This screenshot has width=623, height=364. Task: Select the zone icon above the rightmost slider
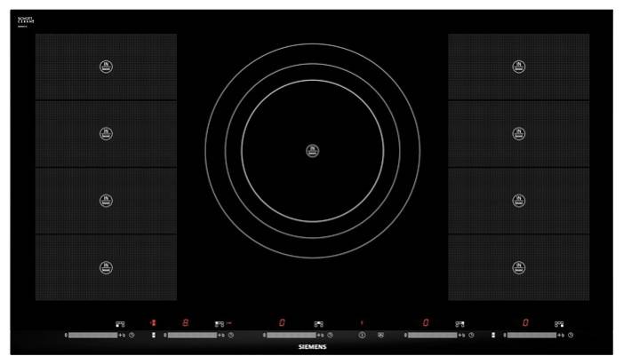click(x=559, y=324)
